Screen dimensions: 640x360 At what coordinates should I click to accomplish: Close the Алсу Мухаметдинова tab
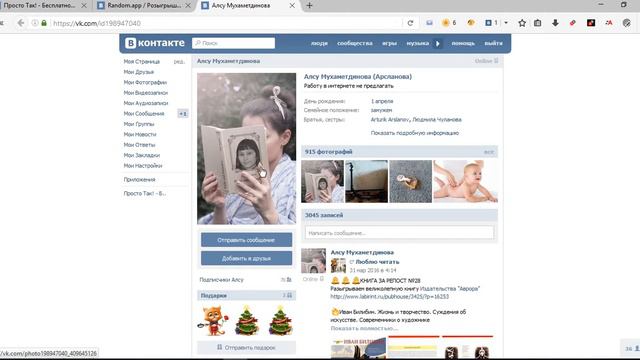point(292,6)
